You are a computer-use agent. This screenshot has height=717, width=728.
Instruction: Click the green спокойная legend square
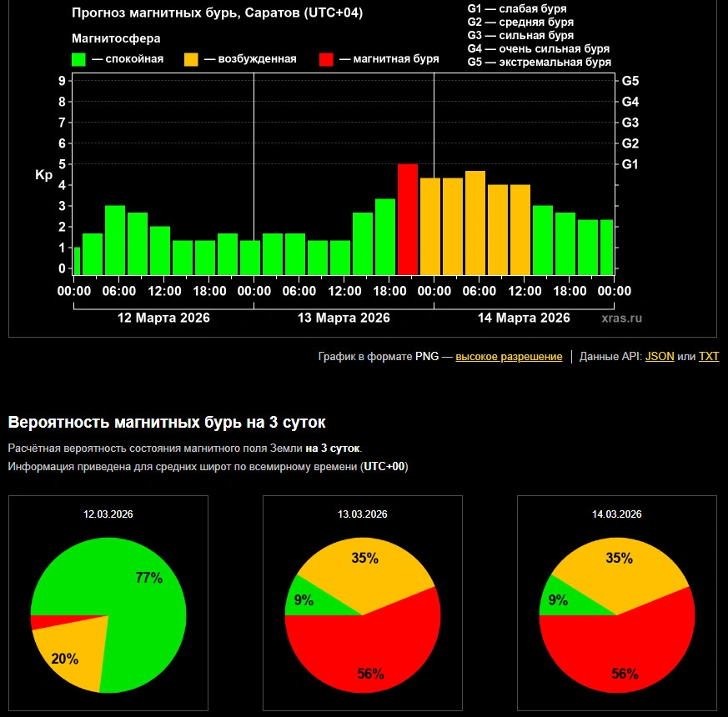tap(79, 59)
